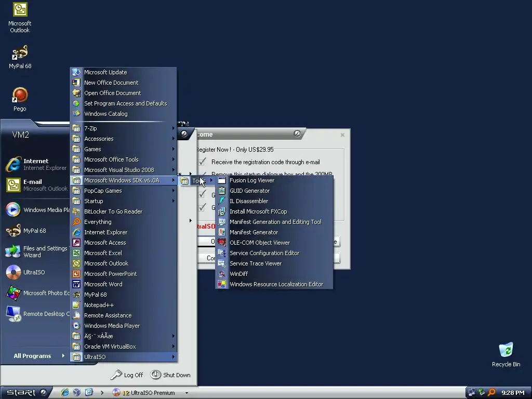The width and height of the screenshot is (532, 399).
Task: Expand Accessories program folder
Action: [x=124, y=139]
